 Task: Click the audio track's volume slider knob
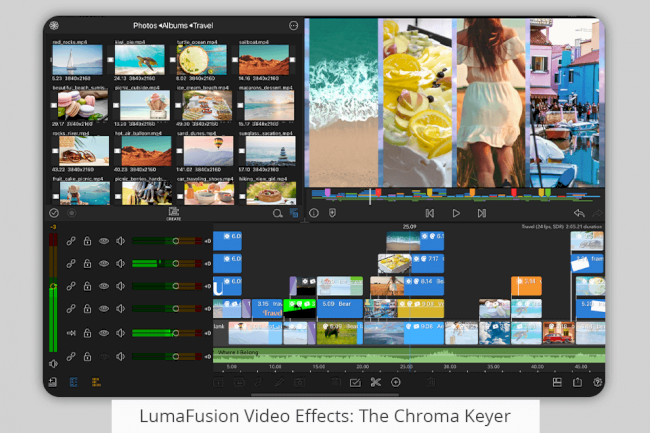pos(176,356)
